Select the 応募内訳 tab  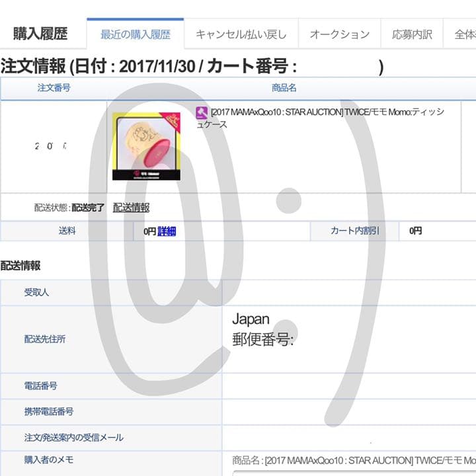point(412,34)
